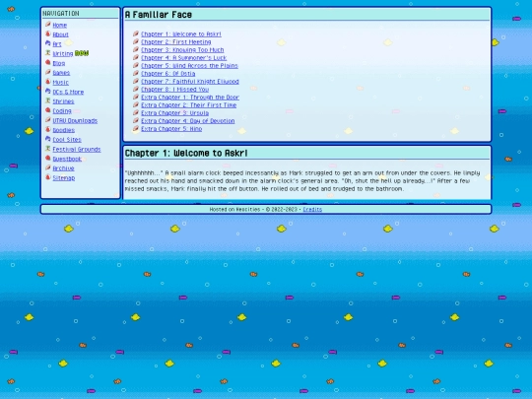Click the bullet icon beside Archive
This screenshot has height=399, width=532.
click(x=48, y=167)
